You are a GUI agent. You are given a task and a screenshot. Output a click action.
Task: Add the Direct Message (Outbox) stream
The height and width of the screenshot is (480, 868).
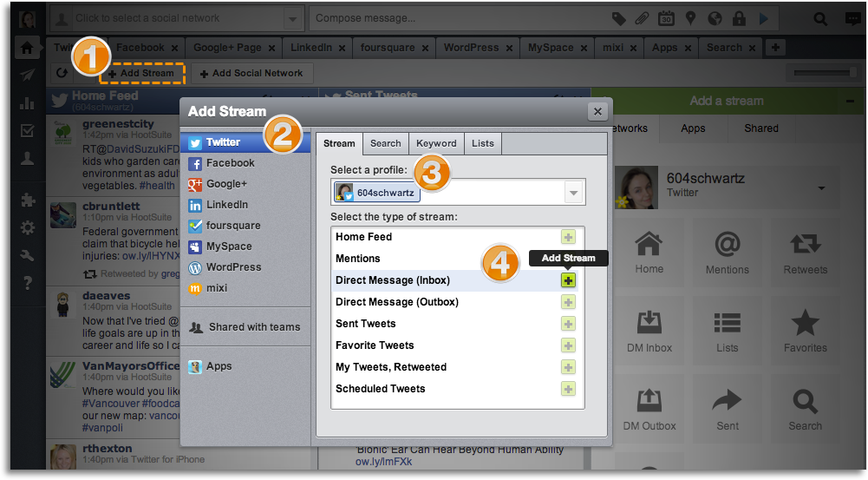568,302
